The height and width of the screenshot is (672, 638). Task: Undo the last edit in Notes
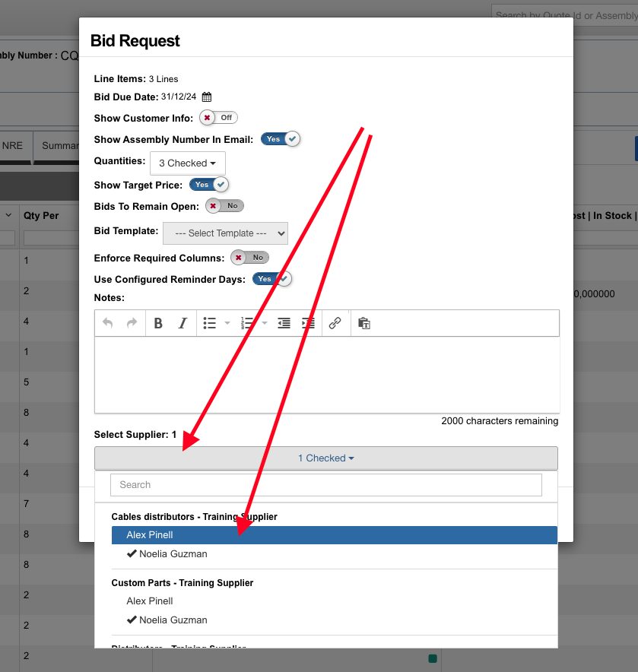click(108, 323)
